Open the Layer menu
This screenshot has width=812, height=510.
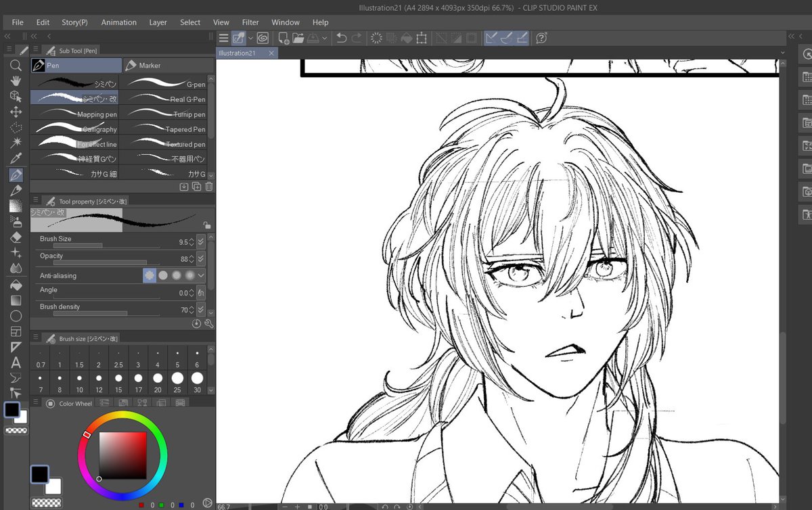(158, 22)
